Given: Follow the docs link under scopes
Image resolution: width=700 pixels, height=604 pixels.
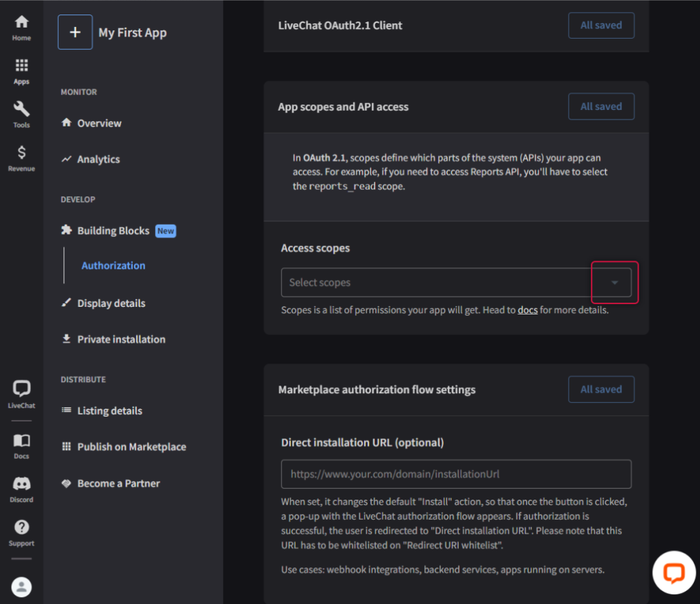Looking at the screenshot, I should click(527, 310).
